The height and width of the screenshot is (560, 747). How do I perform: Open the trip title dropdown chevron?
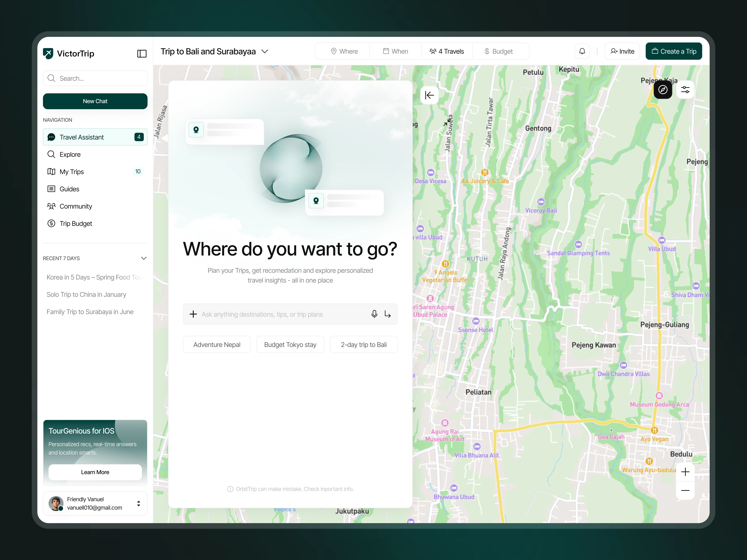(265, 51)
